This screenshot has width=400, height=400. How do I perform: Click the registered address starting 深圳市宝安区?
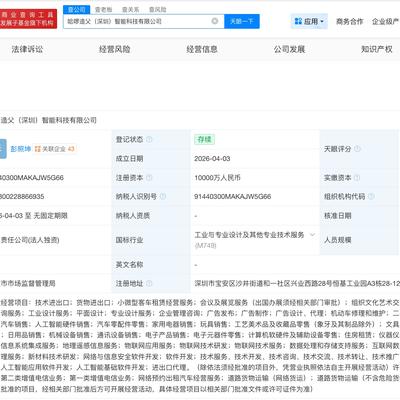pyautogui.click(x=297, y=283)
